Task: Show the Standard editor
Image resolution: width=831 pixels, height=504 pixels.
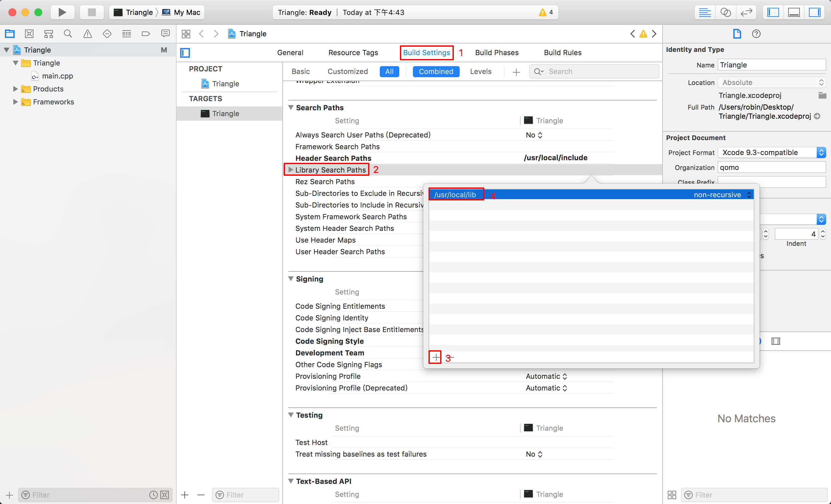Action: 705,12
